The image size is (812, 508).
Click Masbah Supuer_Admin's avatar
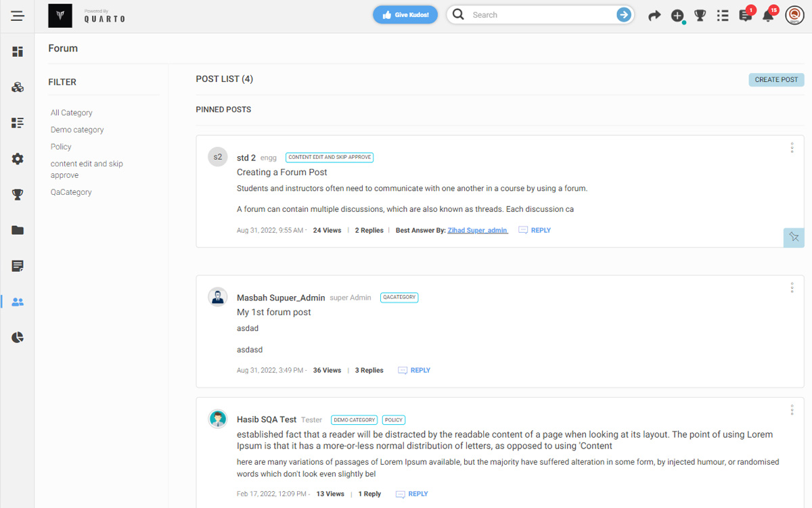[x=217, y=297]
